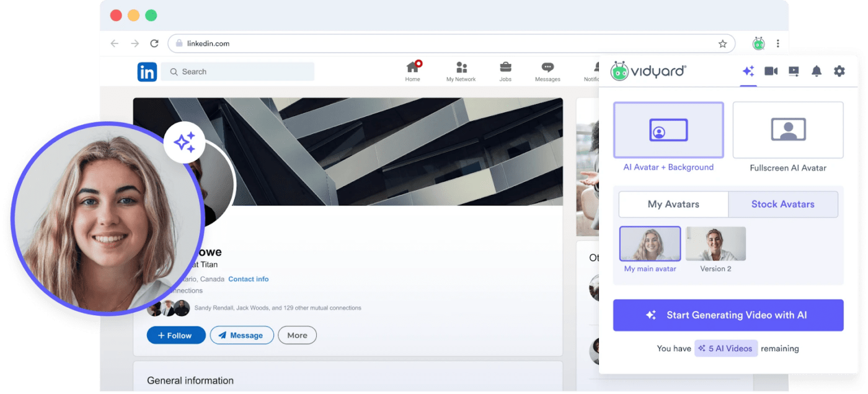Go to LinkedIn Home

click(413, 71)
